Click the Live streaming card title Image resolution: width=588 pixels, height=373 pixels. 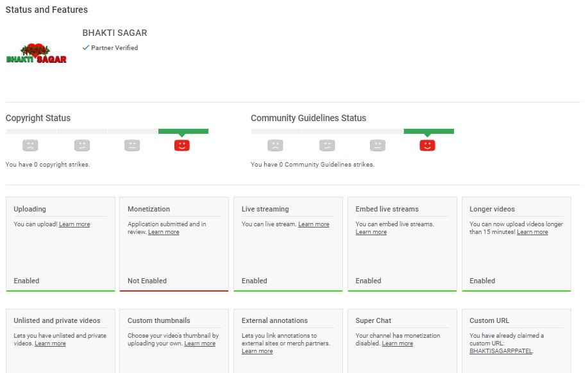click(x=265, y=209)
